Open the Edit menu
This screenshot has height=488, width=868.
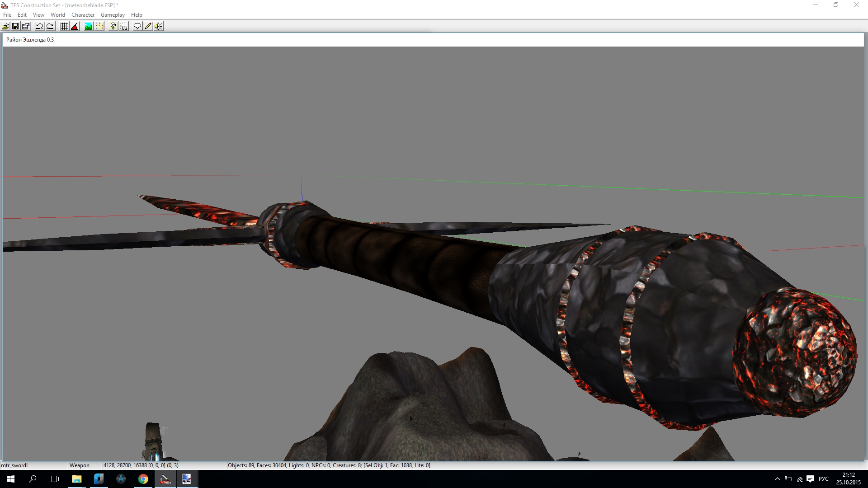click(x=22, y=15)
